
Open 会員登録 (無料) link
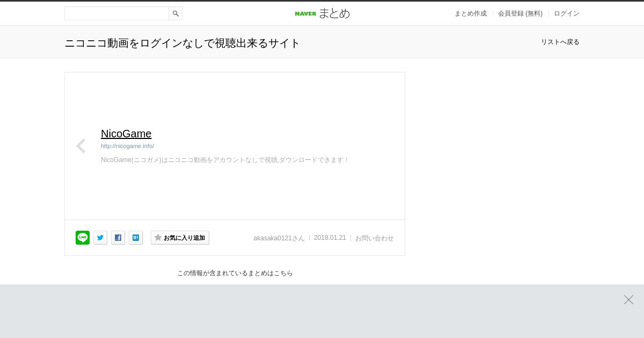(520, 13)
